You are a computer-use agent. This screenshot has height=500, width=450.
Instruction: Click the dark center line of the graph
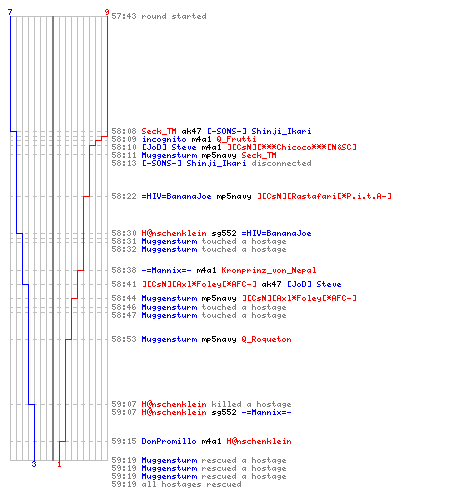tap(53, 238)
